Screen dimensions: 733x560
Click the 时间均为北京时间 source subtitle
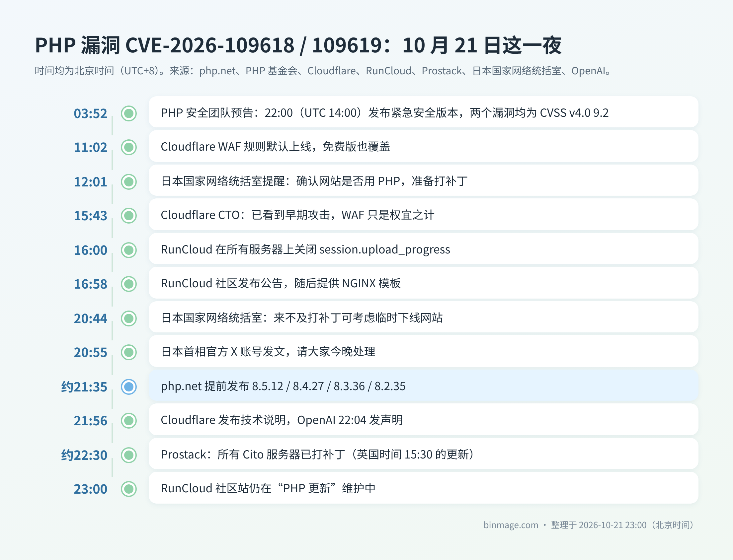pyautogui.click(x=323, y=71)
